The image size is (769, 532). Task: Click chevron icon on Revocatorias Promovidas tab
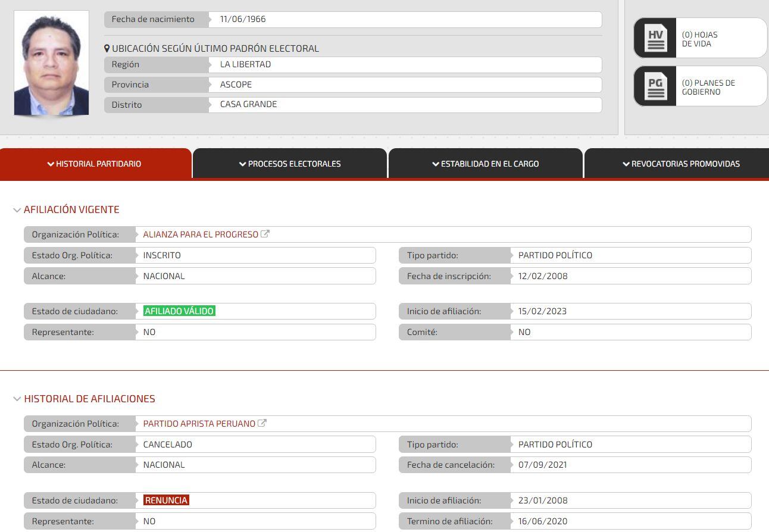(x=626, y=164)
